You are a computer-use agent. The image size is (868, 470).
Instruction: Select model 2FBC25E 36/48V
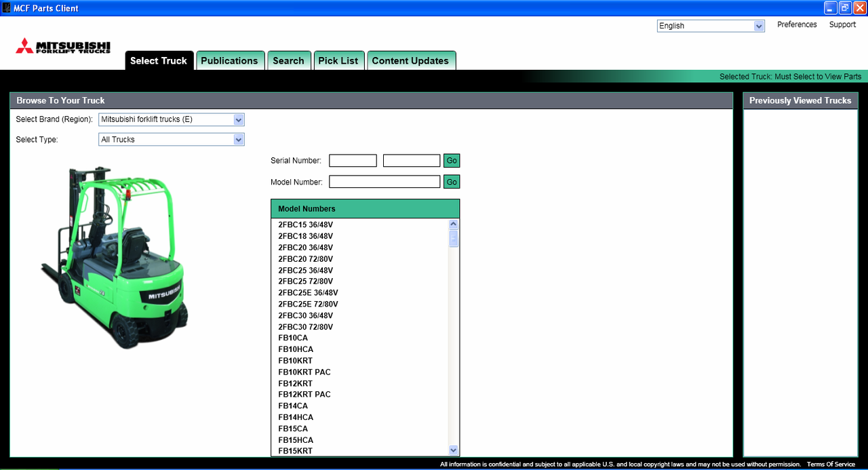[x=308, y=293]
